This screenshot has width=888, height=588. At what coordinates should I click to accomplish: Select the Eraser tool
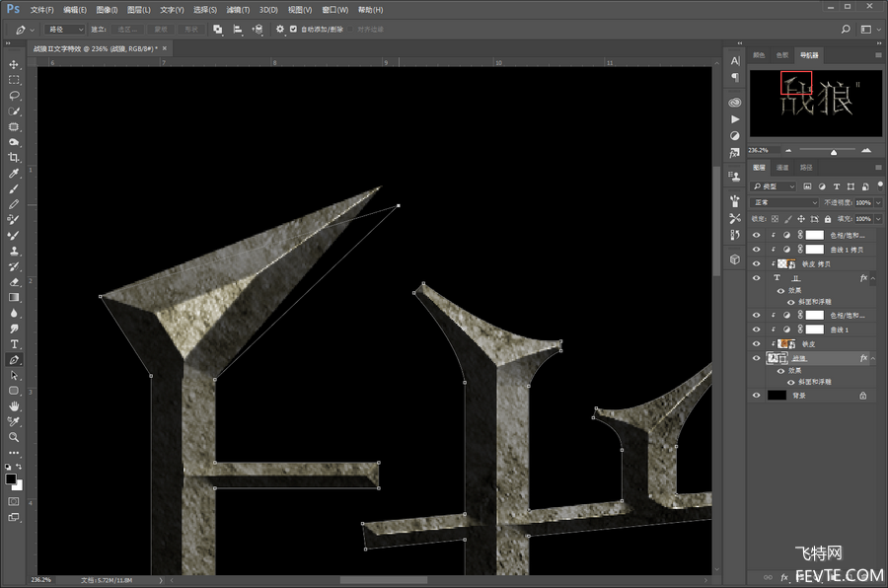point(14,281)
